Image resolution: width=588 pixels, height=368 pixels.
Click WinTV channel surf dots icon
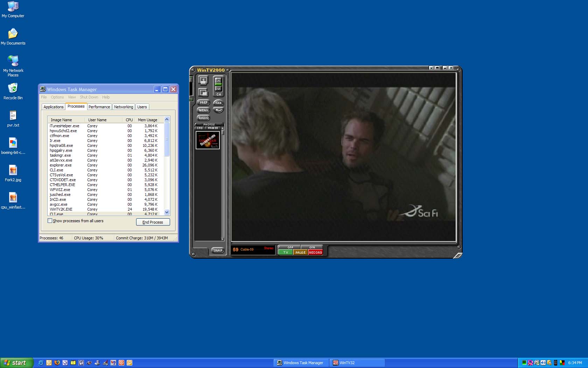(218, 103)
